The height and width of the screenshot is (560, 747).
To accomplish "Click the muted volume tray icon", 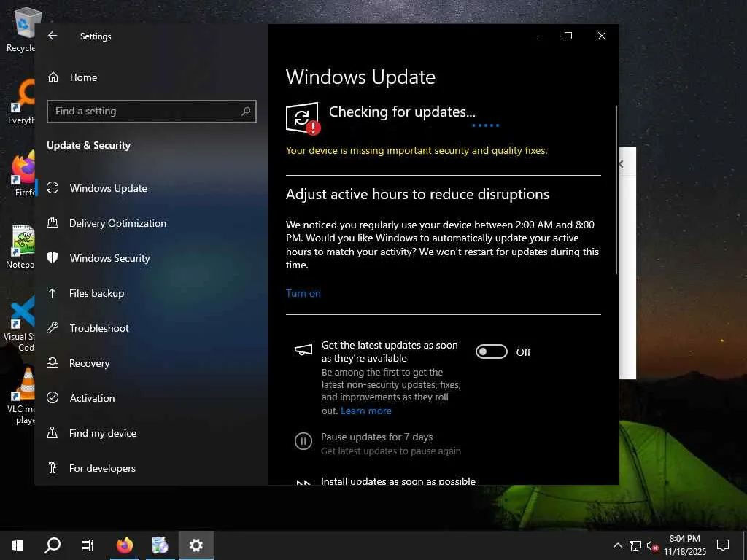I will tap(652, 545).
